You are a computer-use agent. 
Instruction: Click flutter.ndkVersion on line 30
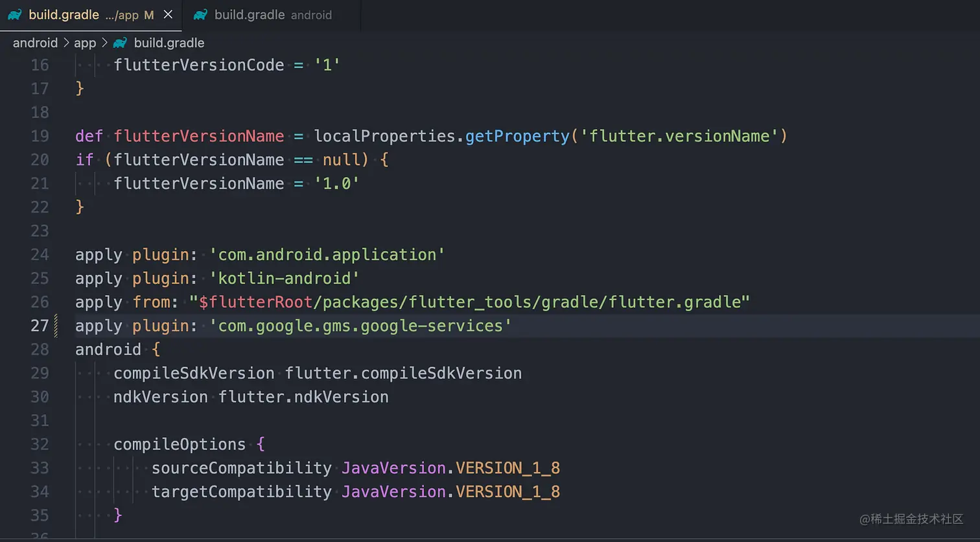(x=303, y=397)
